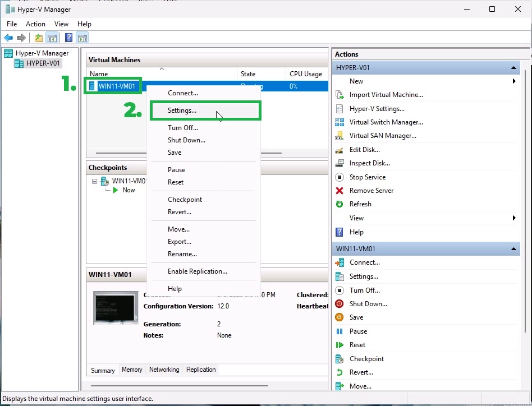Click the Pause icon in Actions pane
This screenshot has width=532, height=406.
(x=340, y=331)
